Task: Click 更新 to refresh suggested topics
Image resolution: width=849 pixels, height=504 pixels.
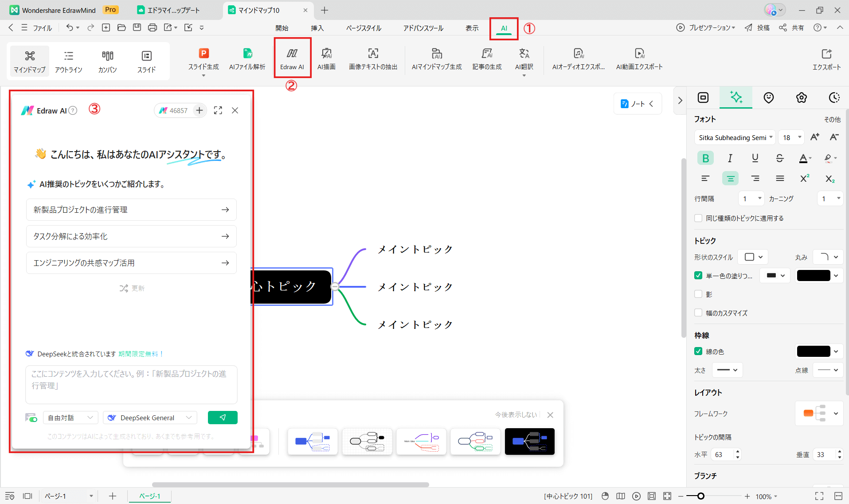Action: click(132, 288)
